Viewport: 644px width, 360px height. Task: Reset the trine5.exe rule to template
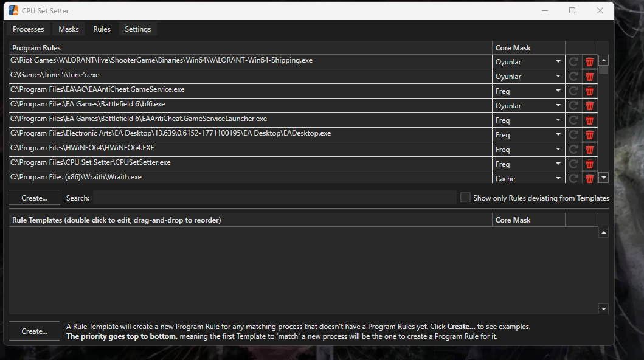tap(573, 77)
